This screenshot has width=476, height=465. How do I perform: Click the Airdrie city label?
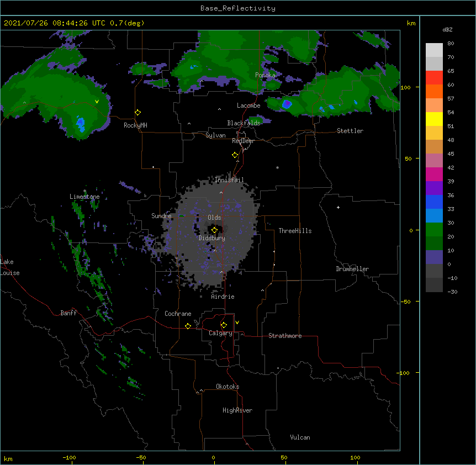point(223,297)
